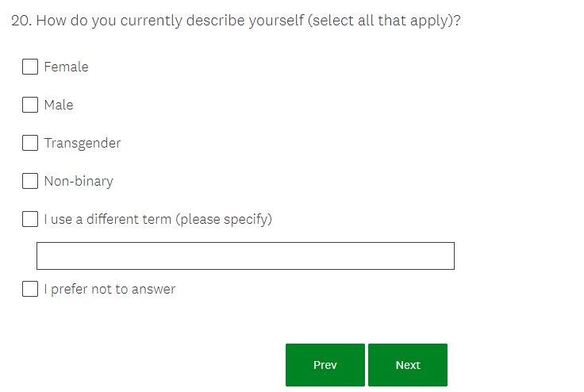
Task: Click the 'I prefer not to answer' label
Action: point(109,289)
